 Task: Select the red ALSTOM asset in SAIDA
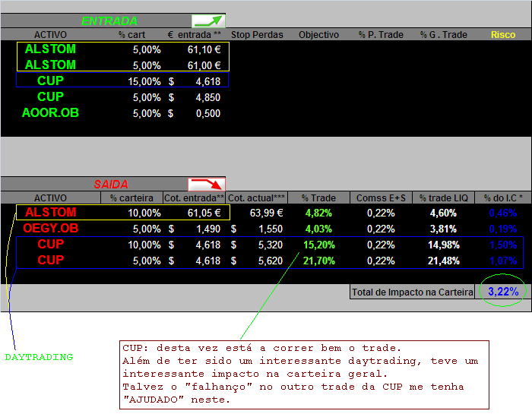[x=50, y=212]
